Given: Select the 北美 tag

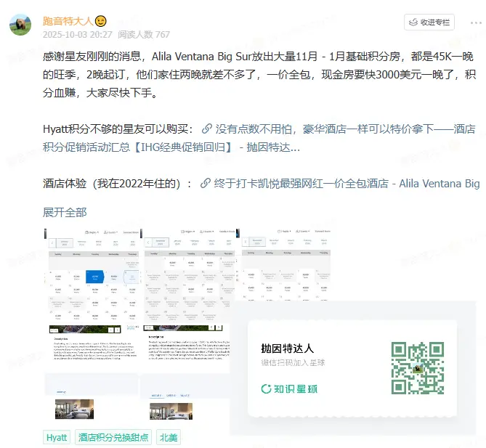Looking at the screenshot, I should [169, 437].
